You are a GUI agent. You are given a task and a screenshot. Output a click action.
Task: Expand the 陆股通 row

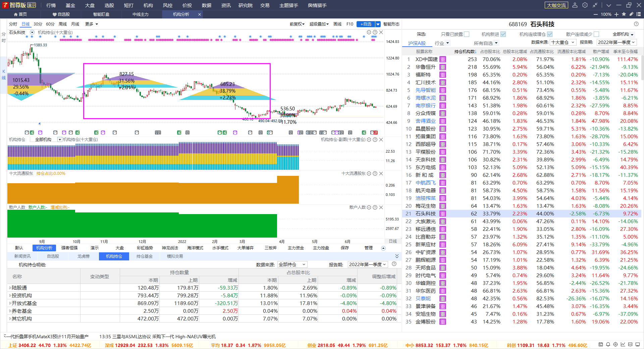(10, 288)
